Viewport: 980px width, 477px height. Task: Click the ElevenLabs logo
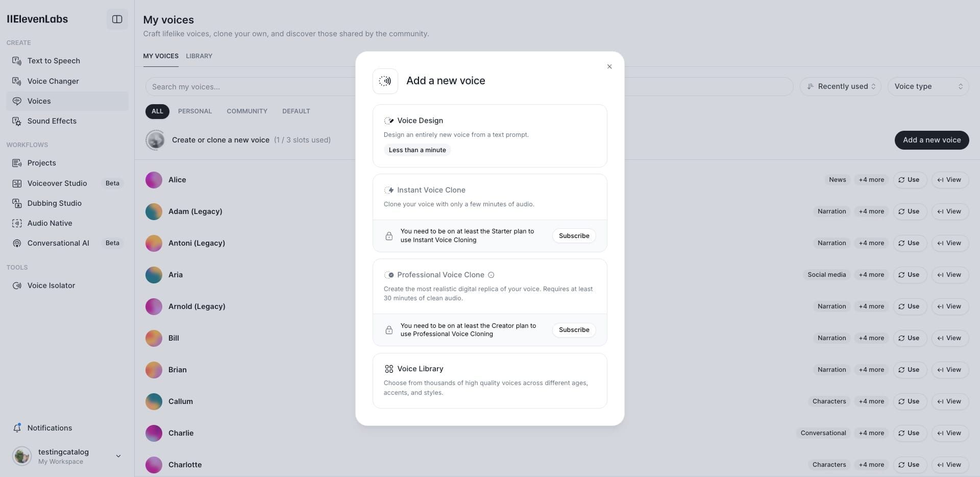coord(37,19)
